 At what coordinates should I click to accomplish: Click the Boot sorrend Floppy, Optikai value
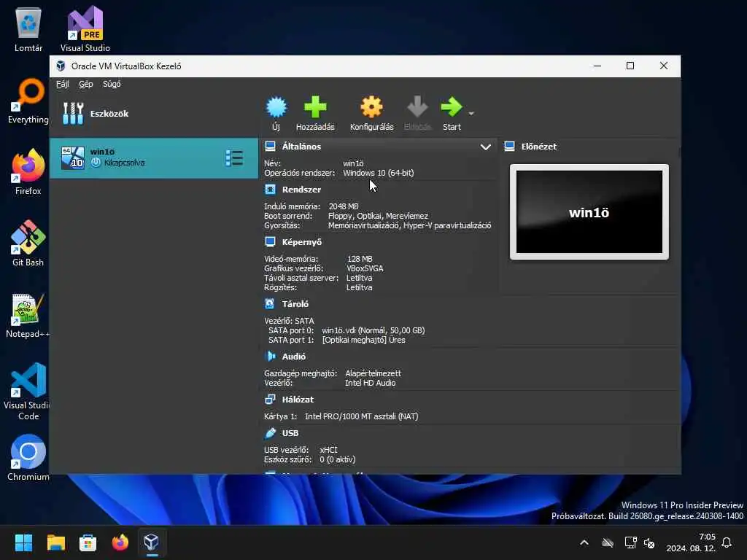tap(379, 216)
